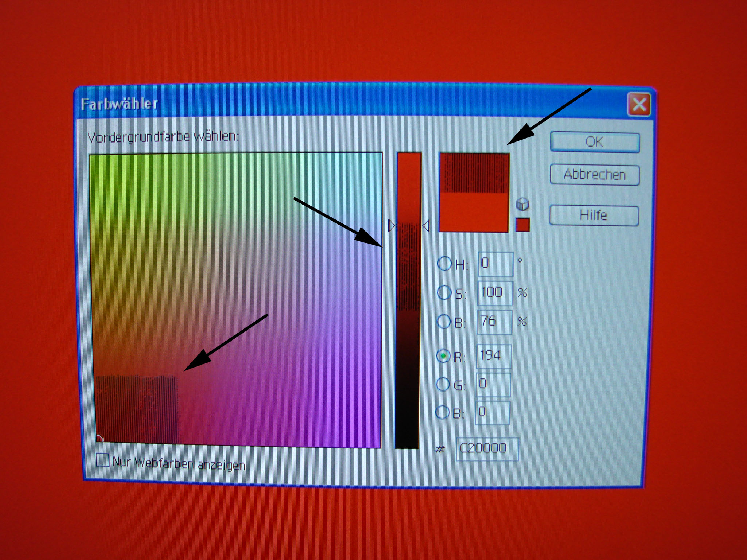Click the left slider arrow marker
The image size is (747, 560).
coord(391,226)
